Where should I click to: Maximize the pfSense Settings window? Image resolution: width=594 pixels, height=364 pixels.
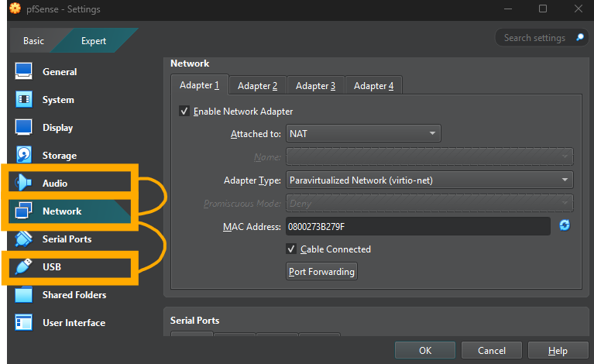tap(543, 9)
